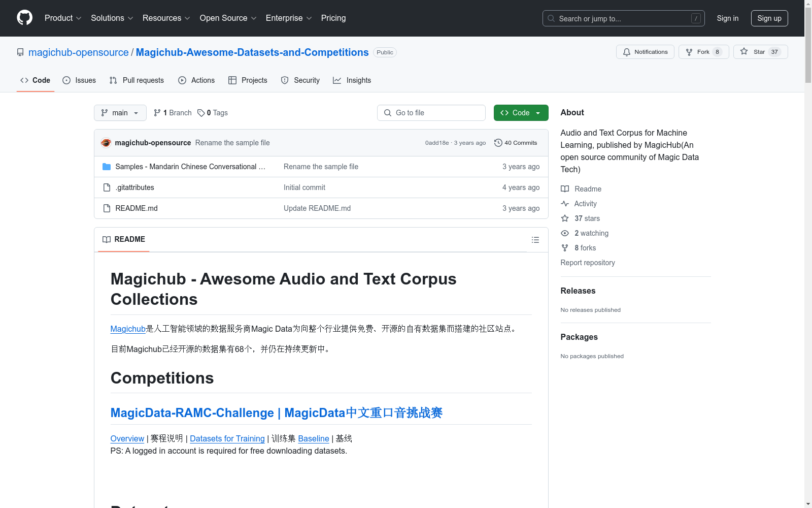Viewport: 812px width, 508px height.
Task: Expand the main branch selector dropdown
Action: click(120, 113)
